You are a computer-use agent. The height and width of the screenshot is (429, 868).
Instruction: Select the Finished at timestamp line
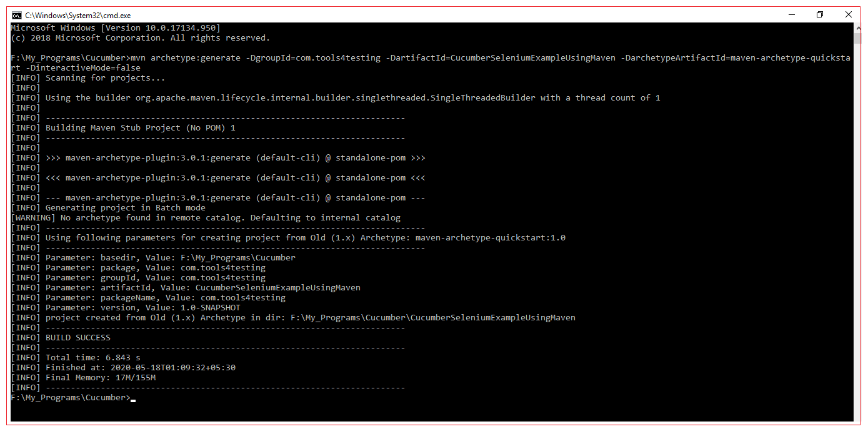pyautogui.click(x=123, y=368)
